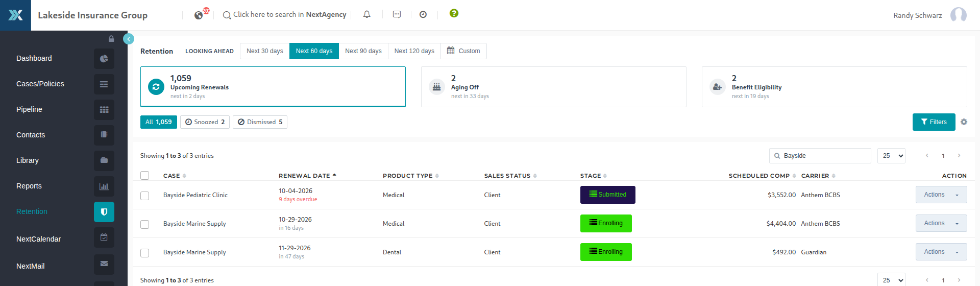Show Dismissed 5 items
Screen dimensions: 980x286
coord(260,122)
